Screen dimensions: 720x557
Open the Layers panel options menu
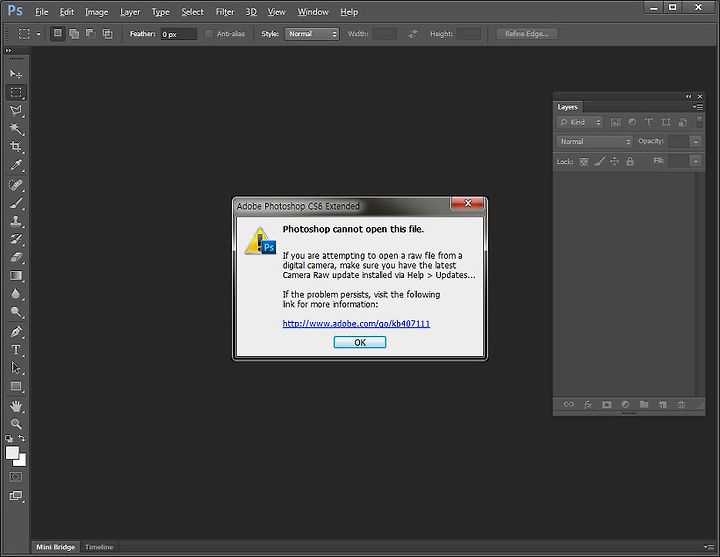[698, 107]
